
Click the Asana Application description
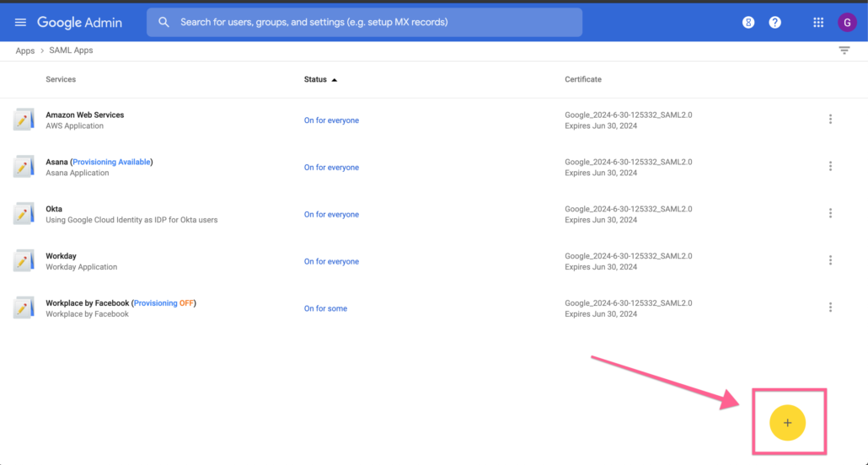pyautogui.click(x=78, y=173)
